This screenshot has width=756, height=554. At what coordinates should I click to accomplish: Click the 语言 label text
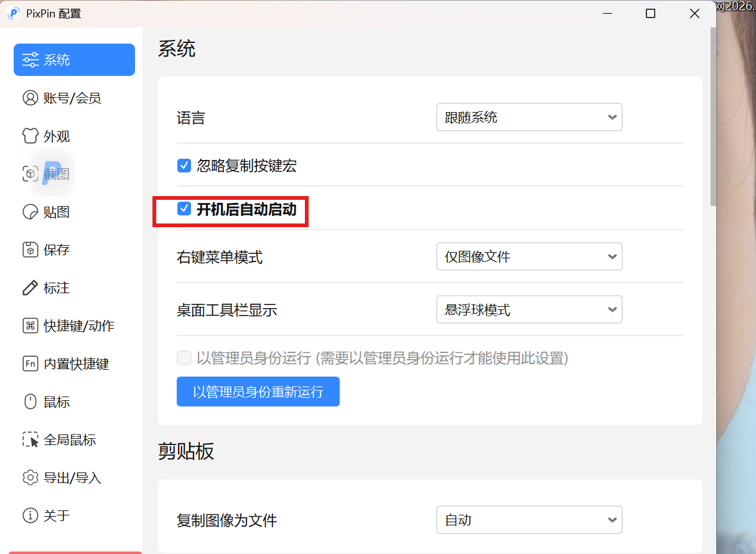[190, 118]
